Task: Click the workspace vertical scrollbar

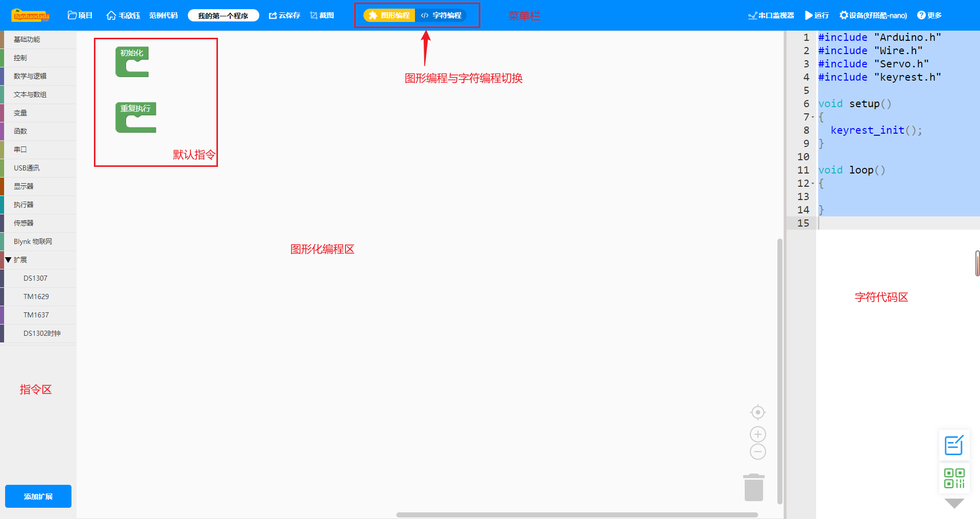Action: (x=779, y=371)
